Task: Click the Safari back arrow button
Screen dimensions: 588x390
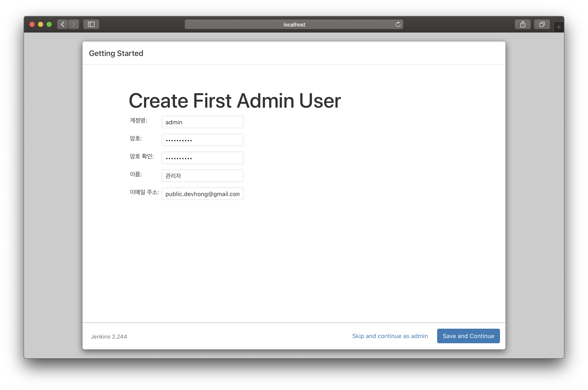Action: [62, 24]
